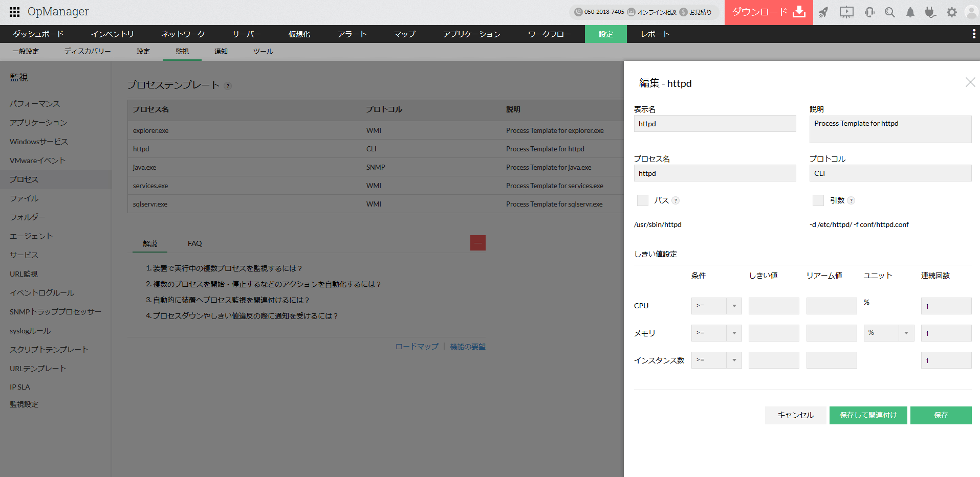Click the java.exe process row

click(376, 167)
